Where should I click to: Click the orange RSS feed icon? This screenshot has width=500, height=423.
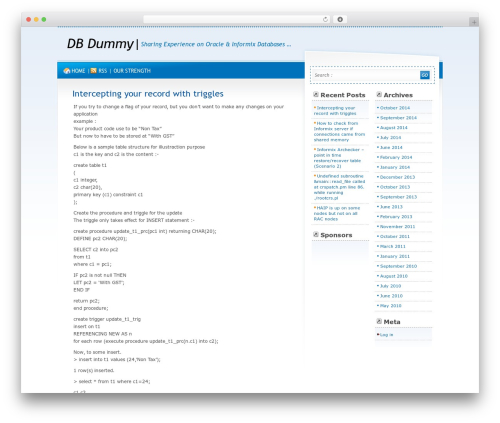(94, 71)
